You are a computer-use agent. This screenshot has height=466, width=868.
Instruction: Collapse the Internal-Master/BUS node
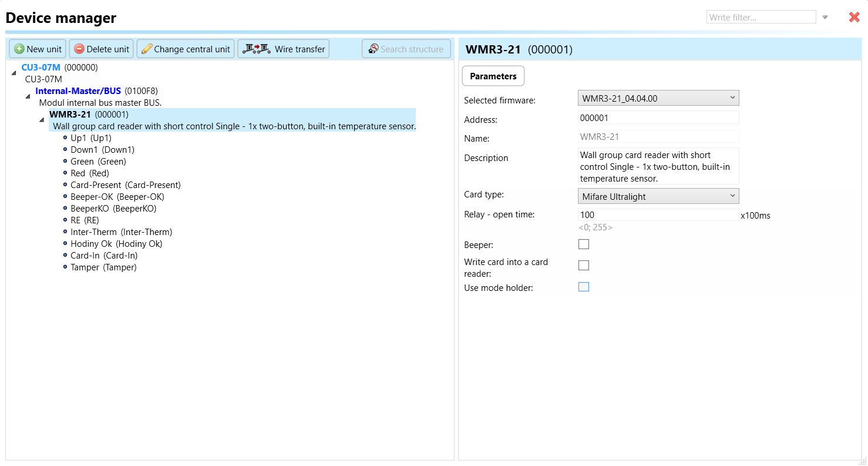(28, 96)
